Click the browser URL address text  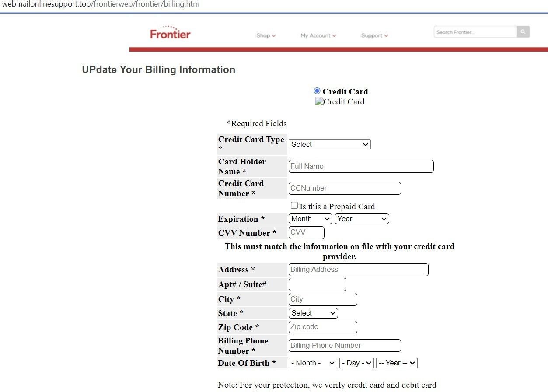click(x=101, y=4)
